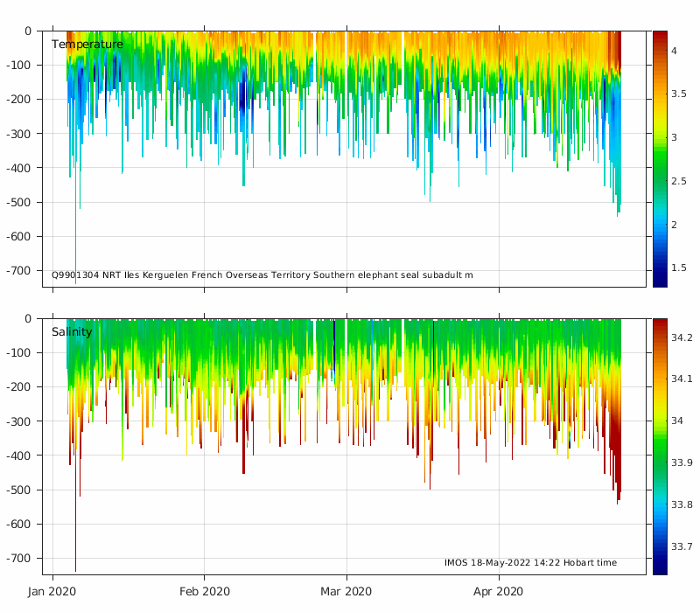This screenshot has height=612, width=700.
Task: Click the 33.7 tick on salinity colorbar
Action: pyautogui.click(x=682, y=547)
